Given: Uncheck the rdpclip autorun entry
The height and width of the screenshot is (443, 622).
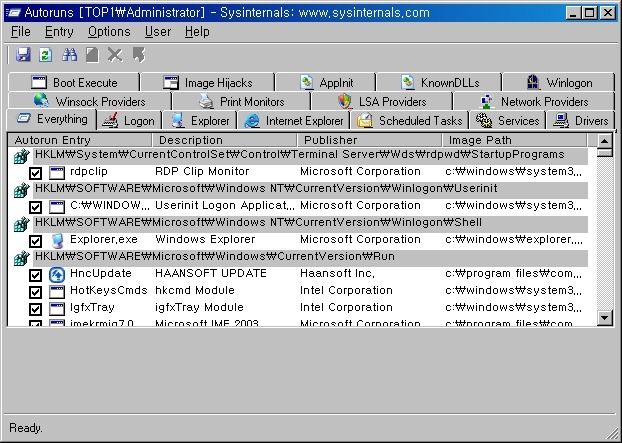Looking at the screenshot, I should click(x=35, y=173).
